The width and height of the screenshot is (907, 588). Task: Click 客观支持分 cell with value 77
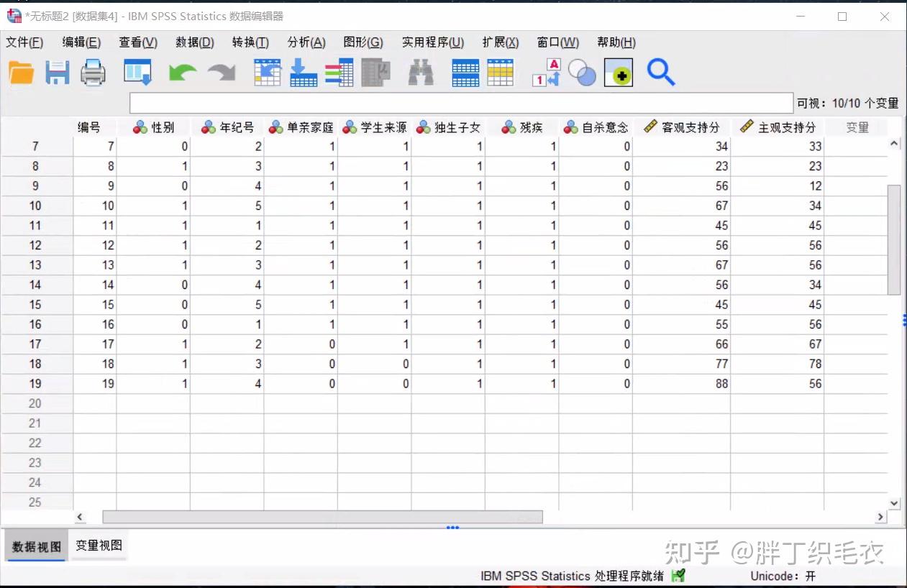[x=681, y=364]
